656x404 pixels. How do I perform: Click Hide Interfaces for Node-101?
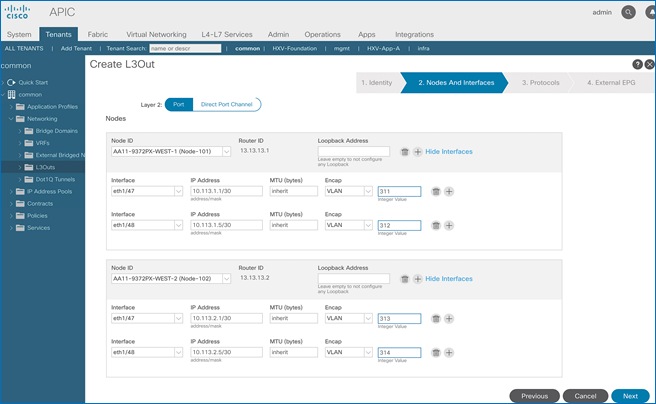click(449, 151)
